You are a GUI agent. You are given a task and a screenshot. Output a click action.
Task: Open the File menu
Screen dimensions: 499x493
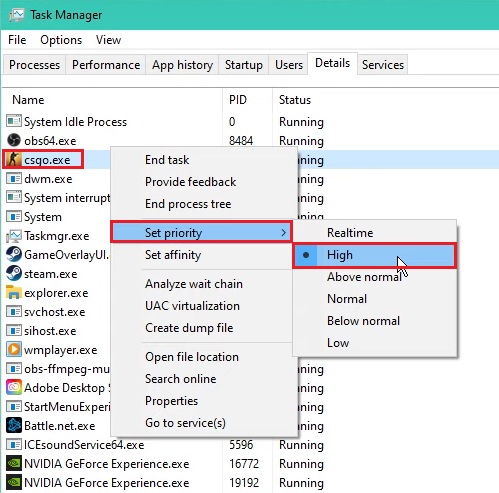click(17, 40)
